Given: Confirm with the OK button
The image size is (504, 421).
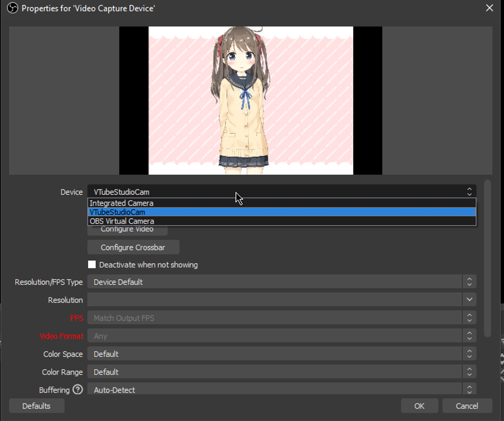Looking at the screenshot, I should [x=419, y=406].
